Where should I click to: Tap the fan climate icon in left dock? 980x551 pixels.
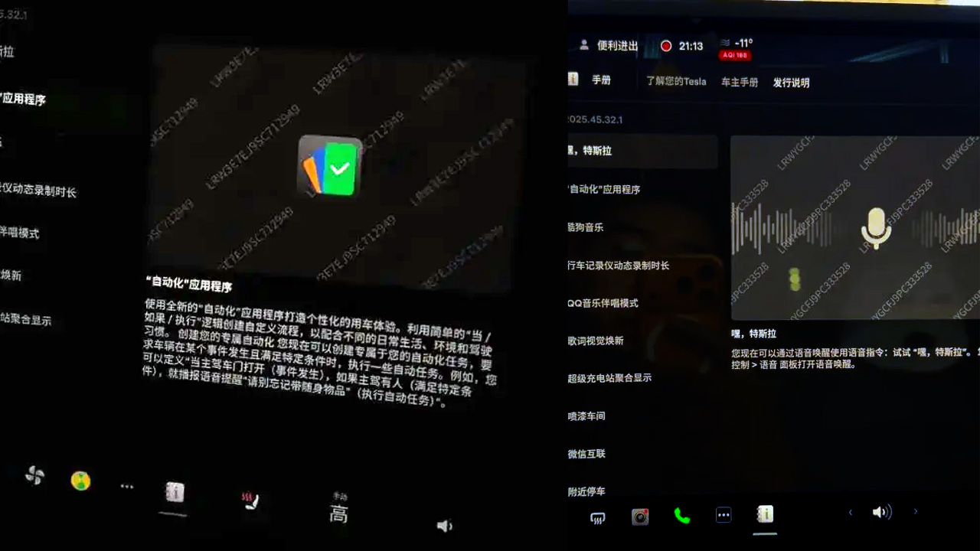pyautogui.click(x=34, y=476)
